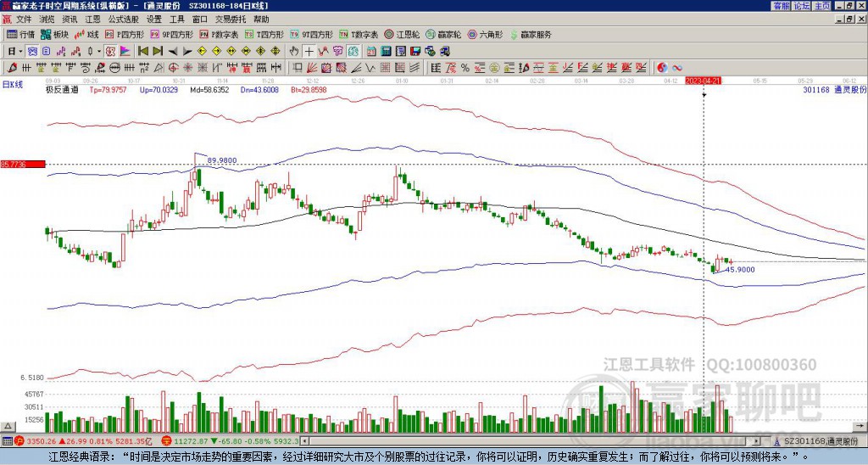The height and width of the screenshot is (465, 868).
Task: Toggle the brain icon button
Action: (x=353, y=52)
